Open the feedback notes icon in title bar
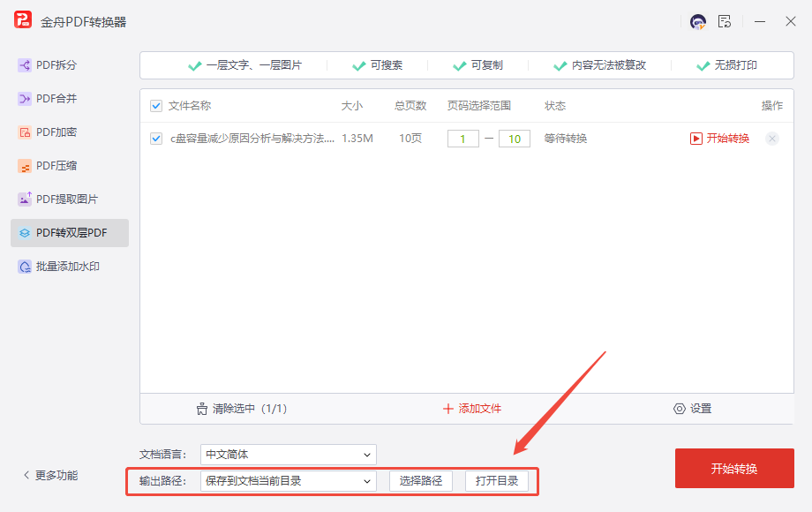The image size is (812, 512). point(725,22)
